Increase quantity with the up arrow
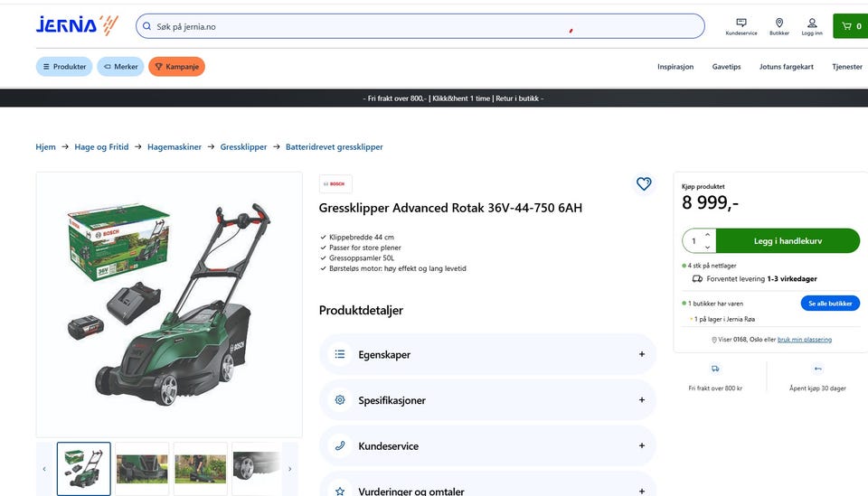 pyautogui.click(x=707, y=235)
